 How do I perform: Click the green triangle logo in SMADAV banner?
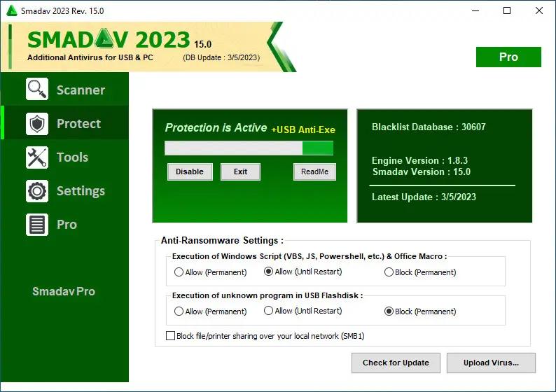(x=105, y=38)
